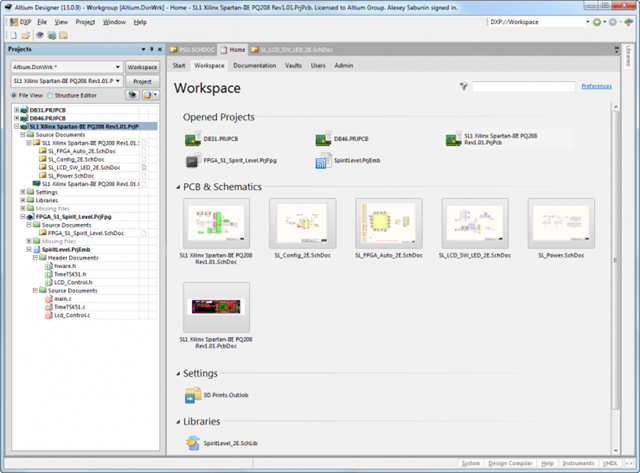Click the Workspace button in Projects panel
This screenshot has height=473, width=640.
[x=142, y=67]
